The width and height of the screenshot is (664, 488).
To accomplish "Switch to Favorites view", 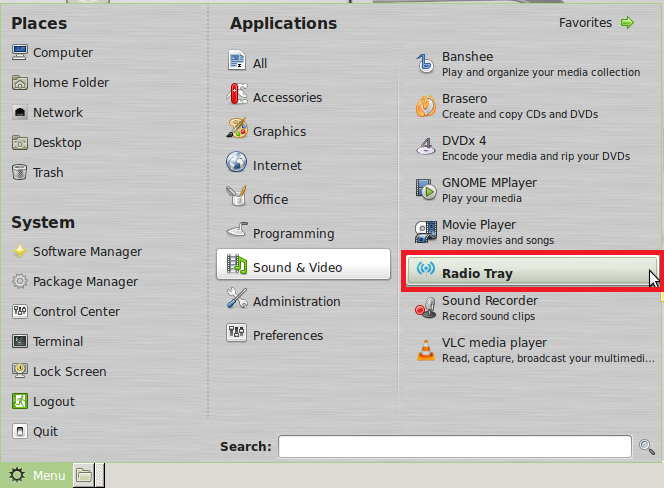I will (x=597, y=22).
